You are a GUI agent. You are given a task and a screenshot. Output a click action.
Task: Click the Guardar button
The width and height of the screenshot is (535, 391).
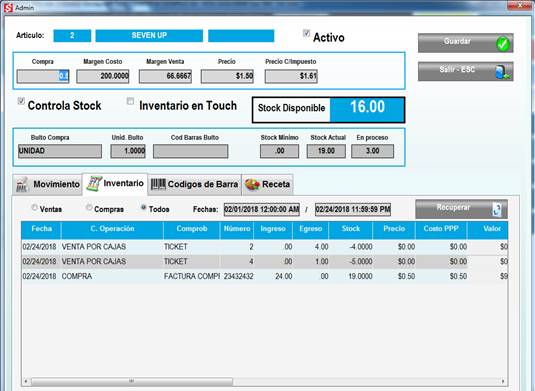465,43
